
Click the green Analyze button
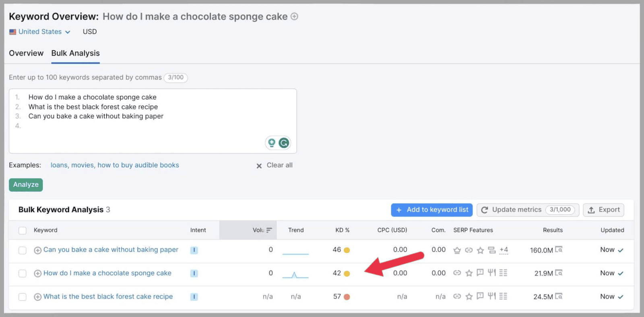point(25,184)
